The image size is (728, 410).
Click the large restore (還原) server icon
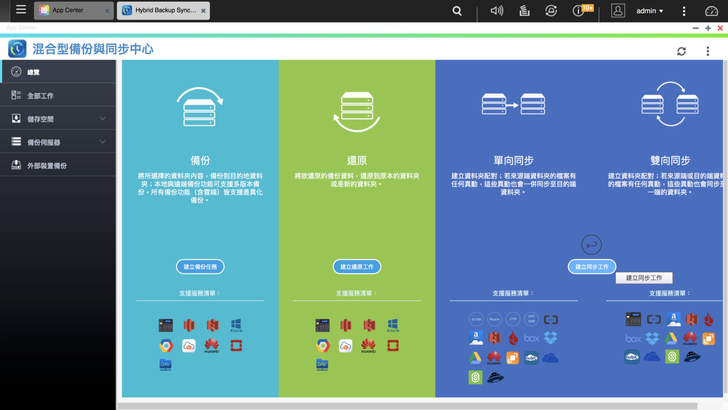[x=356, y=110]
